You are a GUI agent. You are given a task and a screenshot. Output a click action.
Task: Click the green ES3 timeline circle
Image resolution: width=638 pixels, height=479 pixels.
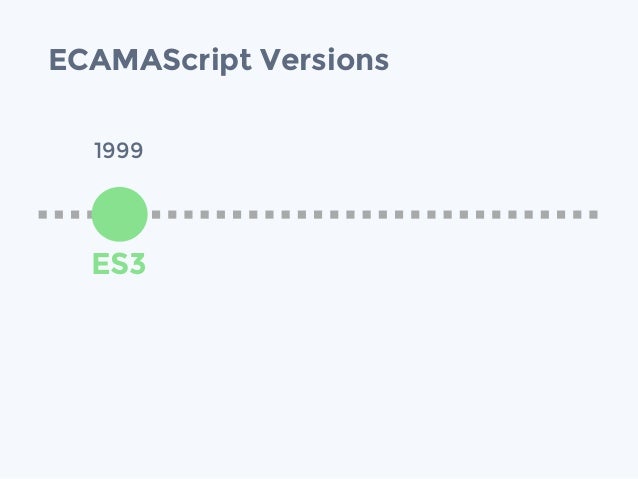pyautogui.click(x=120, y=214)
